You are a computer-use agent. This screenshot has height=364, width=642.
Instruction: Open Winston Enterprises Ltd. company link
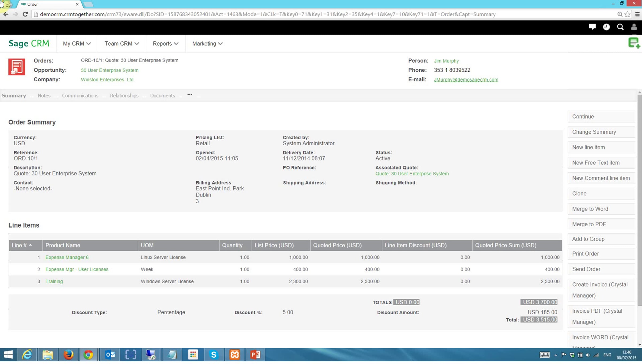pos(108,79)
